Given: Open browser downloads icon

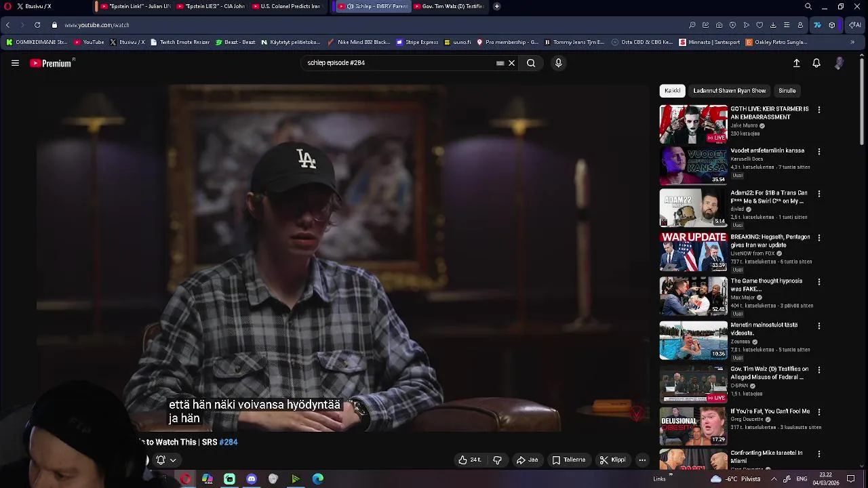Looking at the screenshot, I should click(773, 25).
